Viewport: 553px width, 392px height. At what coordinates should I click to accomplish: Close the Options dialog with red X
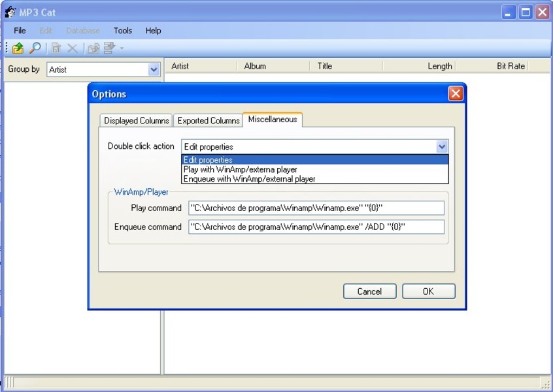(x=456, y=94)
